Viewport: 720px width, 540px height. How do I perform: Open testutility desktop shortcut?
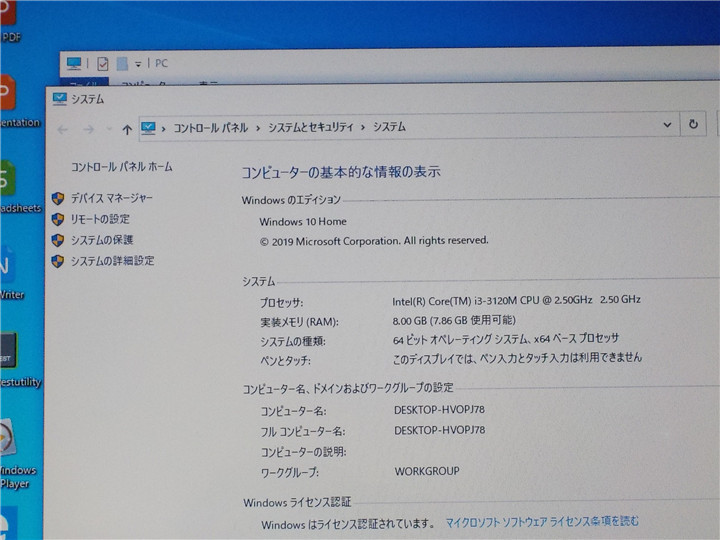19,360
